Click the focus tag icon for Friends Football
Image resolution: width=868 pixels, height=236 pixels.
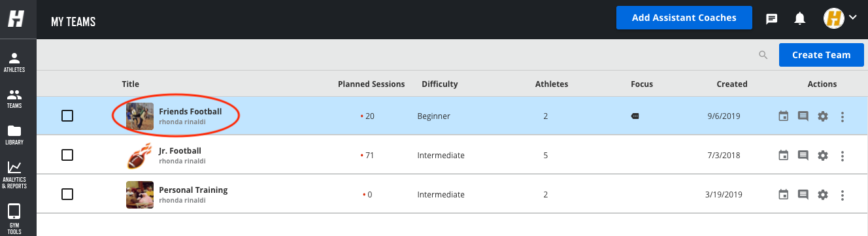coord(635,116)
